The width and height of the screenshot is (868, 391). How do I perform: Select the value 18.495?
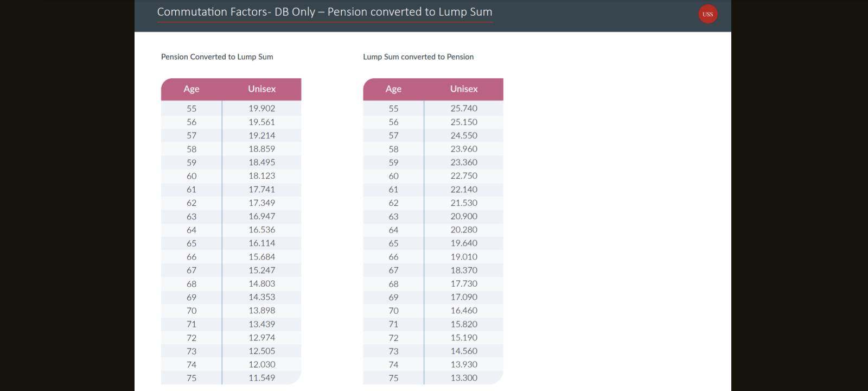click(262, 162)
